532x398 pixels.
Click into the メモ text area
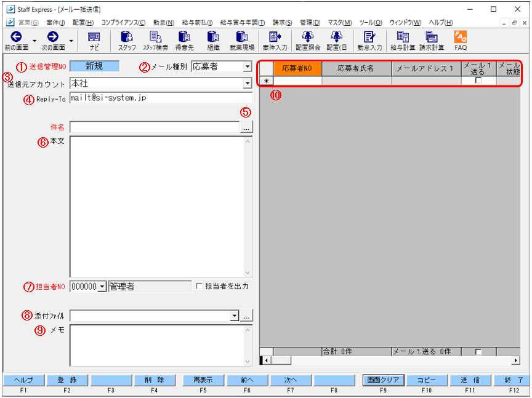(157, 346)
